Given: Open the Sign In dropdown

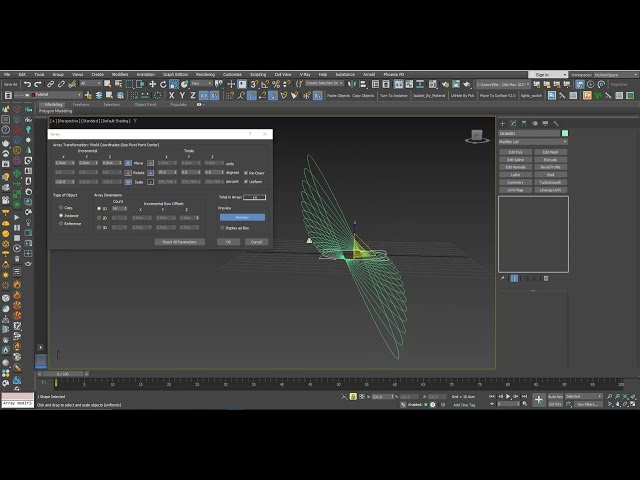Looking at the screenshot, I should click(x=548, y=75).
